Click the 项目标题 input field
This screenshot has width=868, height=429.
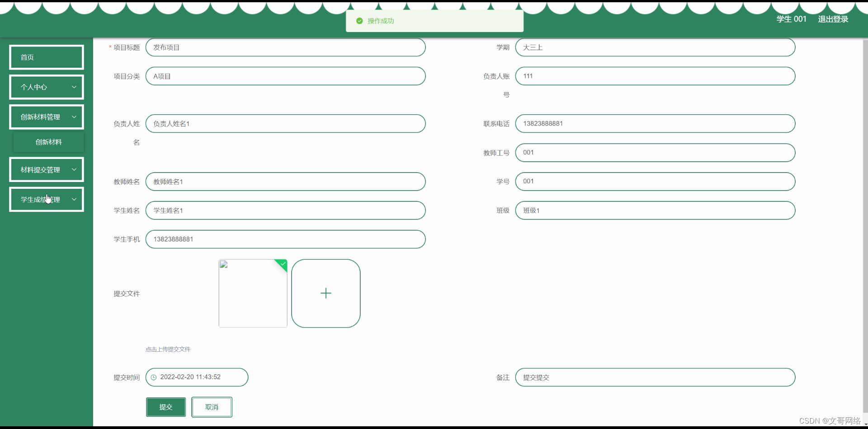tap(286, 47)
